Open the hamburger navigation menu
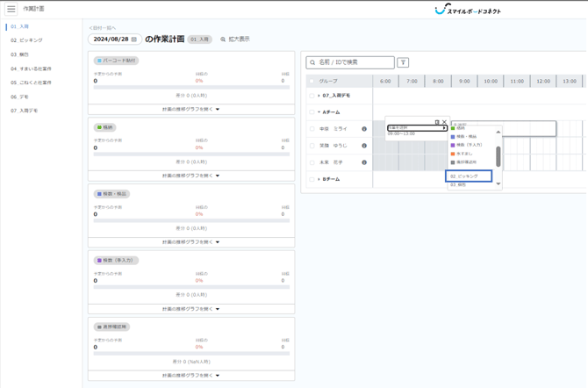 [x=11, y=9]
